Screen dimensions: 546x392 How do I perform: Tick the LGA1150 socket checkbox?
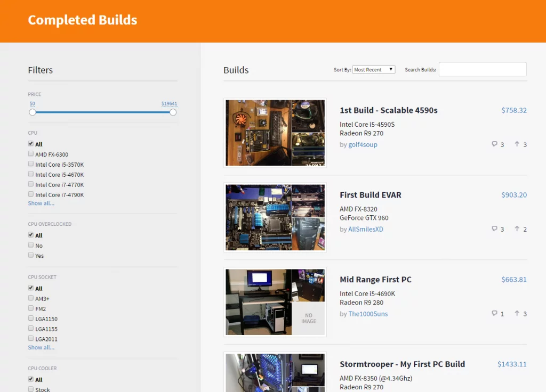coord(31,318)
